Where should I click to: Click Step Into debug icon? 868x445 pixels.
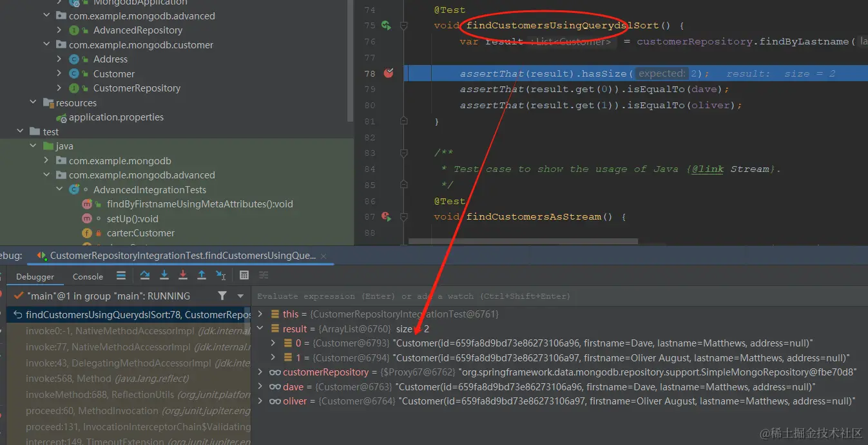(164, 276)
